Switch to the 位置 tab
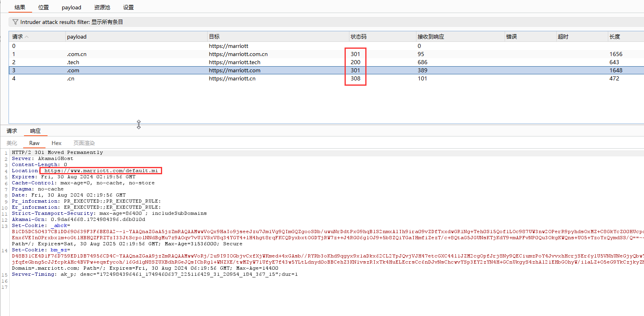644x316 pixels. 43,7
